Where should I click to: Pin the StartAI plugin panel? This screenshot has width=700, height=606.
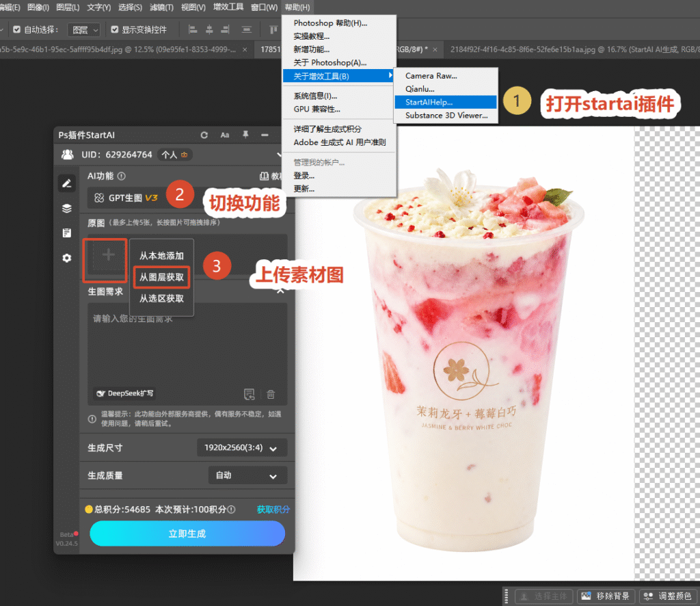pos(245,135)
